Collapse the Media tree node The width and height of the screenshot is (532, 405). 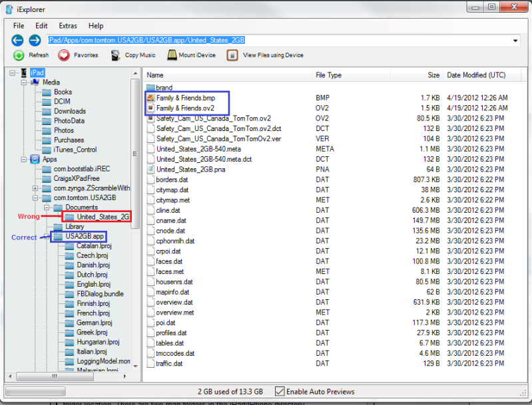[x=24, y=82]
